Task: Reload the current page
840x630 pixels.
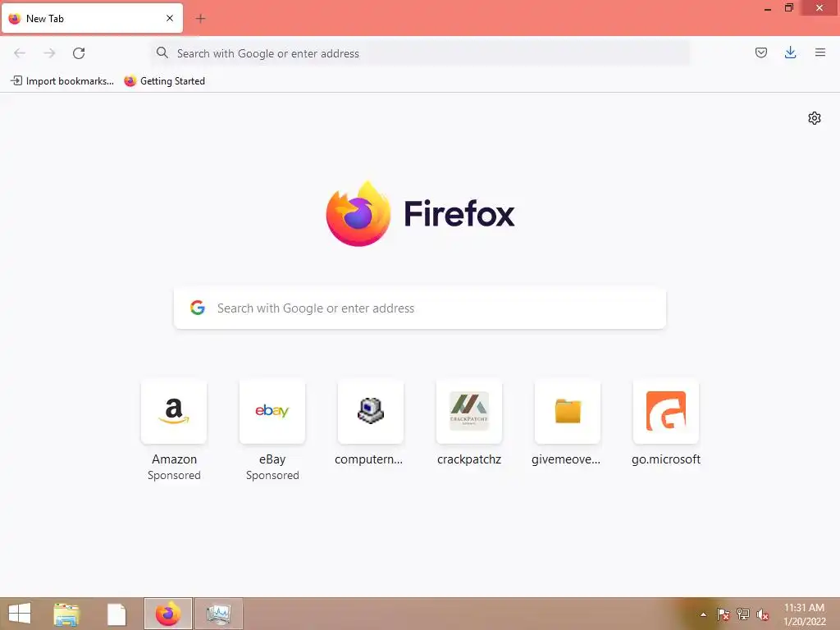Action: pos(79,53)
